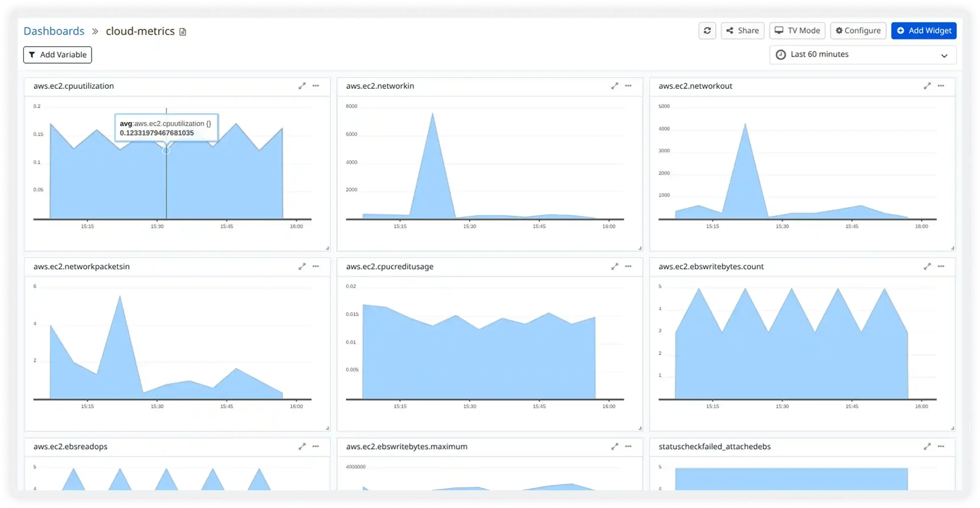This screenshot has width=980, height=508.
Task: Open the options menu on aws.ec2.networkin widget
Action: [629, 86]
